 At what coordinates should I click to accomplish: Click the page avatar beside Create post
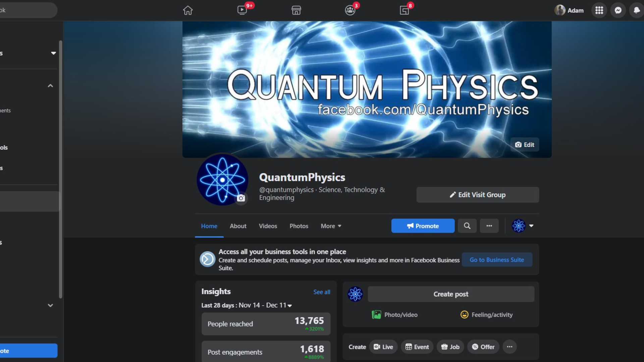coord(355,294)
